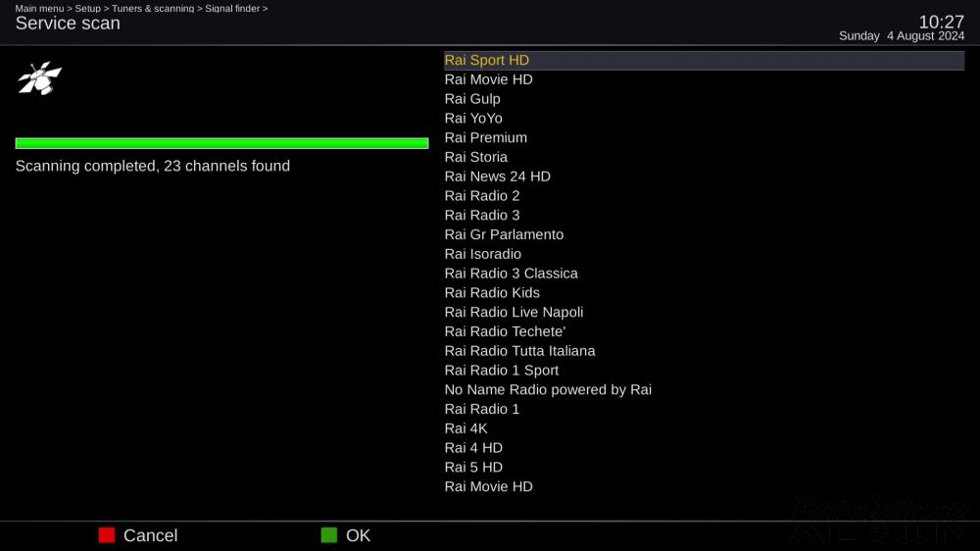Select the Cancel label
Viewport: 980px width, 551px height.
pos(151,535)
